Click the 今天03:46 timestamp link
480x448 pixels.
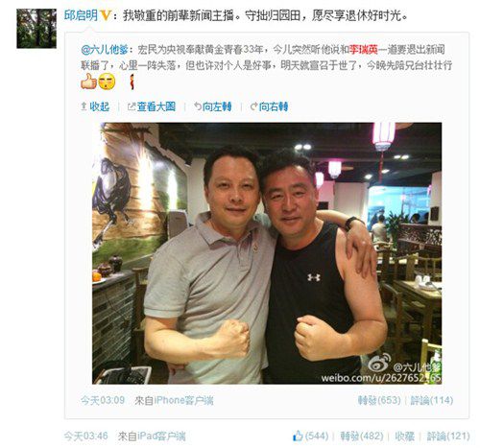click(x=85, y=436)
